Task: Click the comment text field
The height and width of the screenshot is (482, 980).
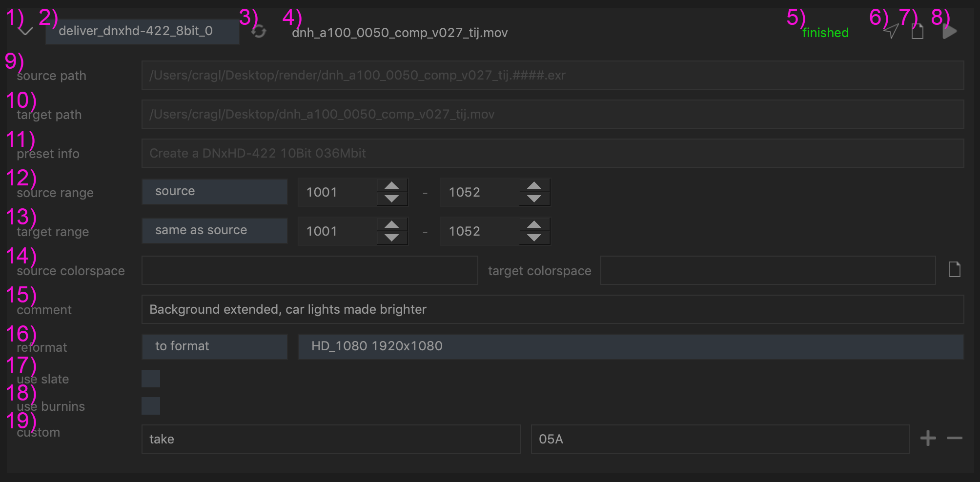Action: pyautogui.click(x=552, y=309)
